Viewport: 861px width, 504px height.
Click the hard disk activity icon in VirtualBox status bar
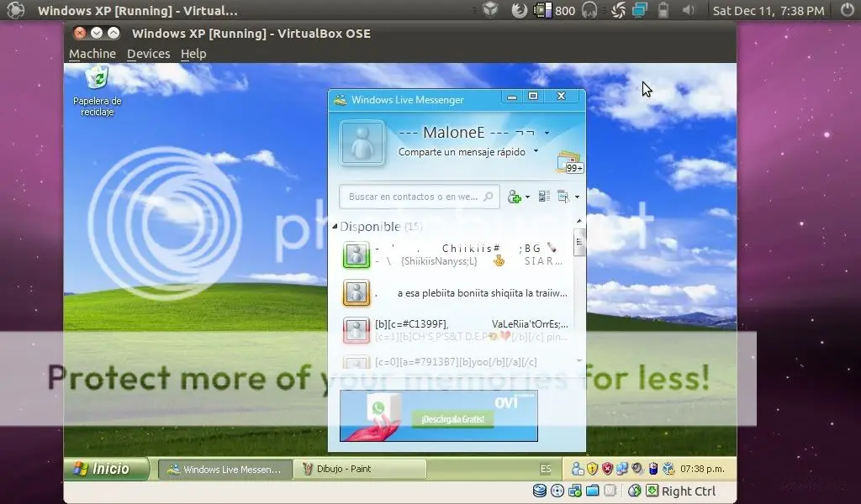[540, 491]
